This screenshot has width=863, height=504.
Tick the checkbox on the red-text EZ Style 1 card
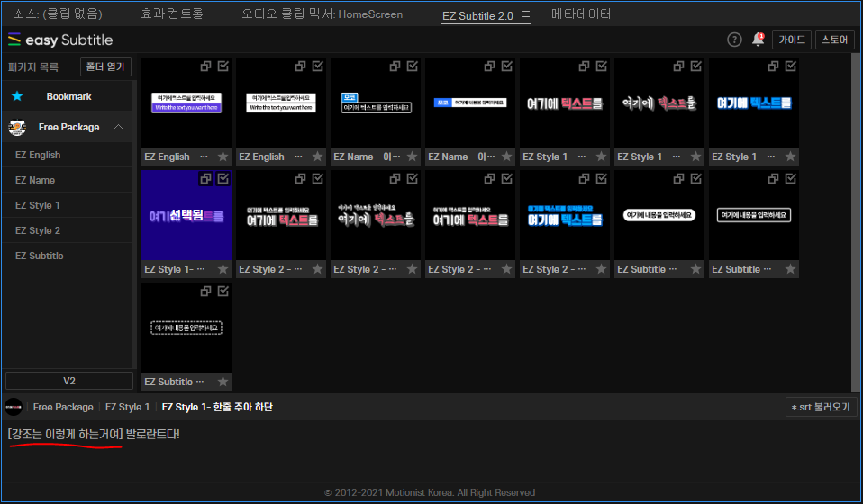tap(602, 66)
